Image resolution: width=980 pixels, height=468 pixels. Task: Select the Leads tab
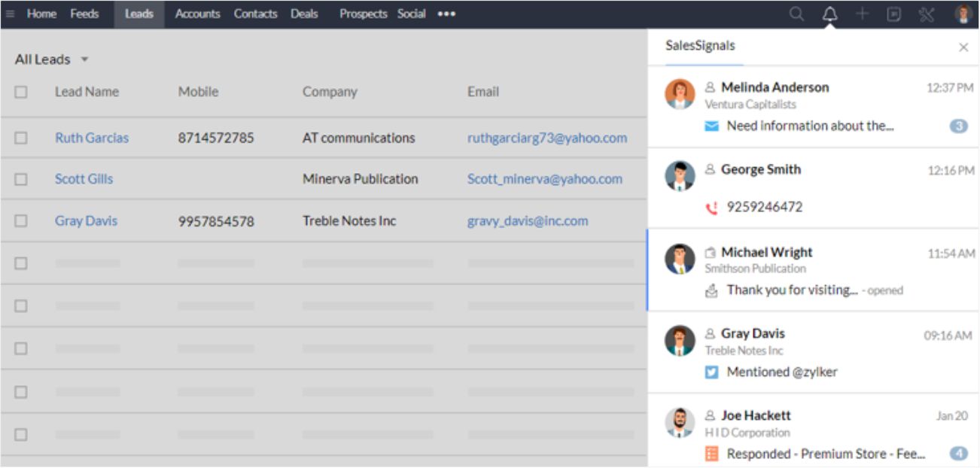tap(139, 14)
